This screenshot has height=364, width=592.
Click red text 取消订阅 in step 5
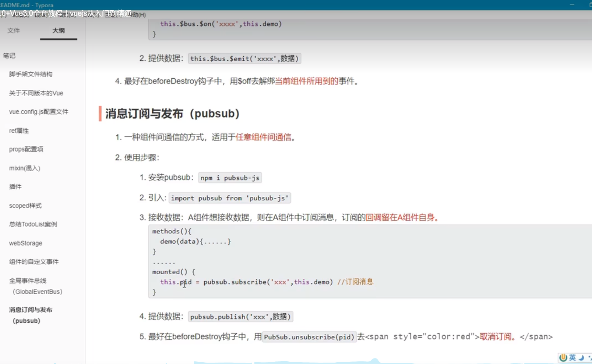pos(496,336)
